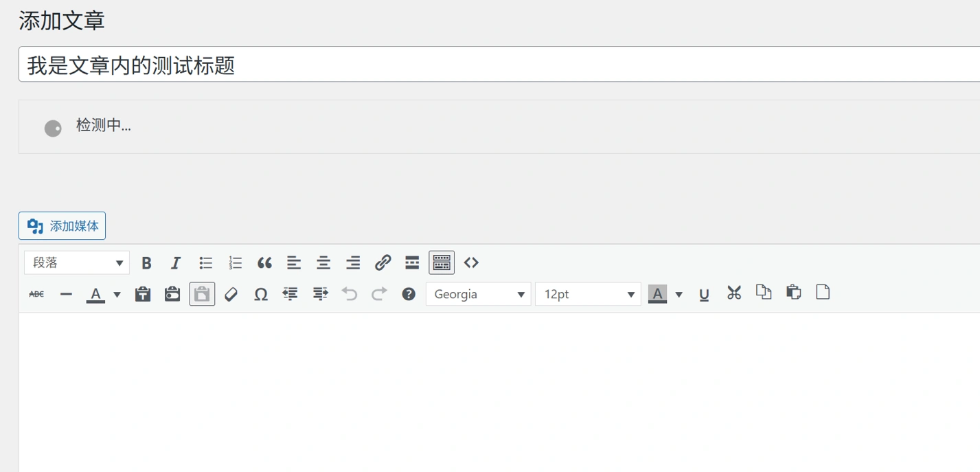The width and height of the screenshot is (980, 472).
Task: Toggle underline formatting
Action: click(x=704, y=294)
